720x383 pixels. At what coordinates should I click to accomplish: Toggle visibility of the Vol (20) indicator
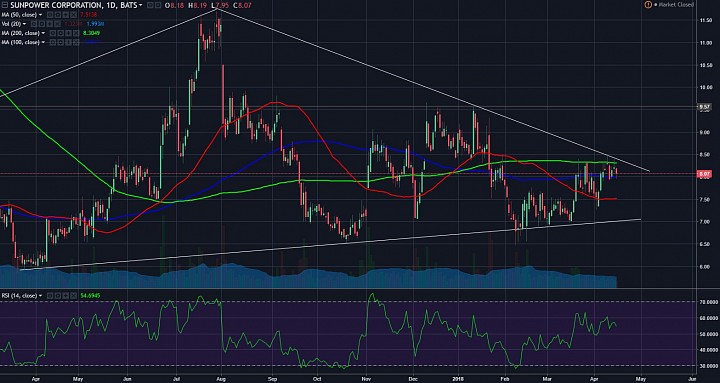pos(34,24)
